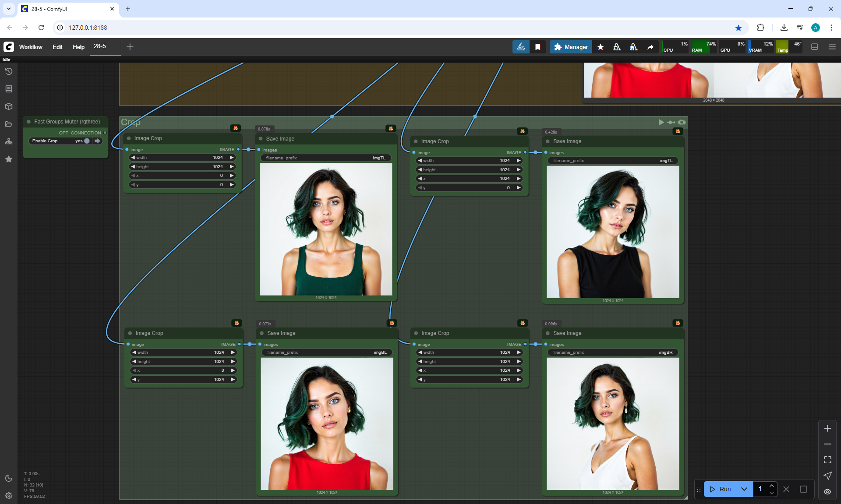Increase width on top-left Image Crop node
The width and height of the screenshot is (841, 504).
click(232, 158)
